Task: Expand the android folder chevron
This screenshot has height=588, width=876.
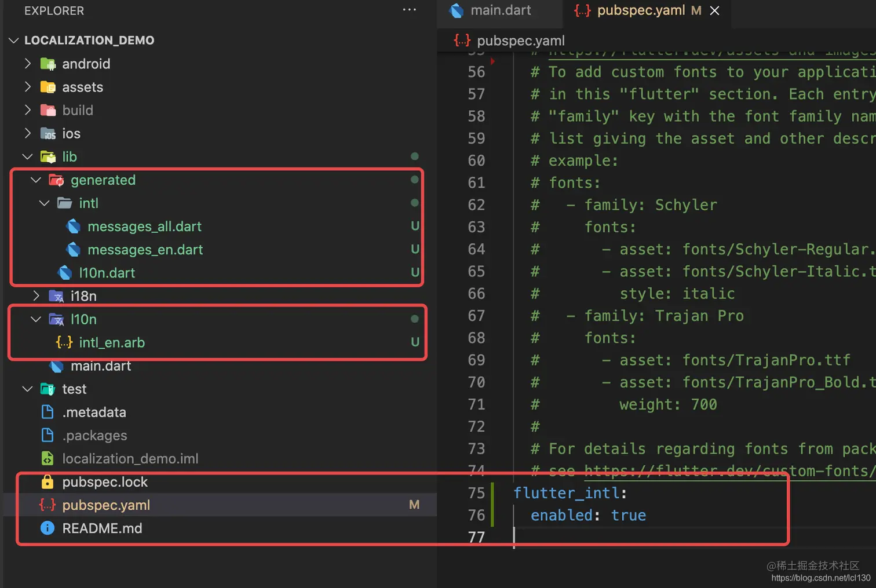Action: coord(27,64)
